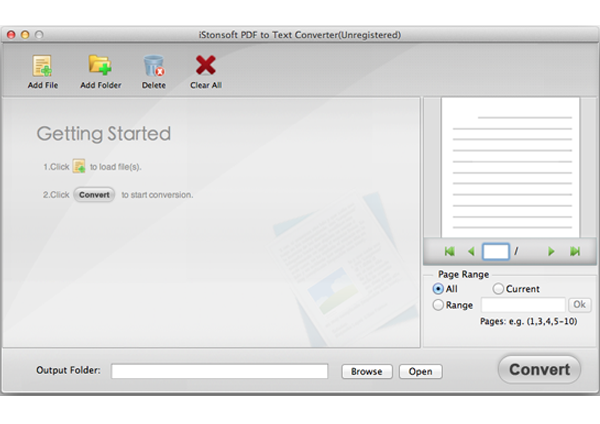The width and height of the screenshot is (600, 424).
Task: Click the Output Folder path field
Action: (x=219, y=372)
